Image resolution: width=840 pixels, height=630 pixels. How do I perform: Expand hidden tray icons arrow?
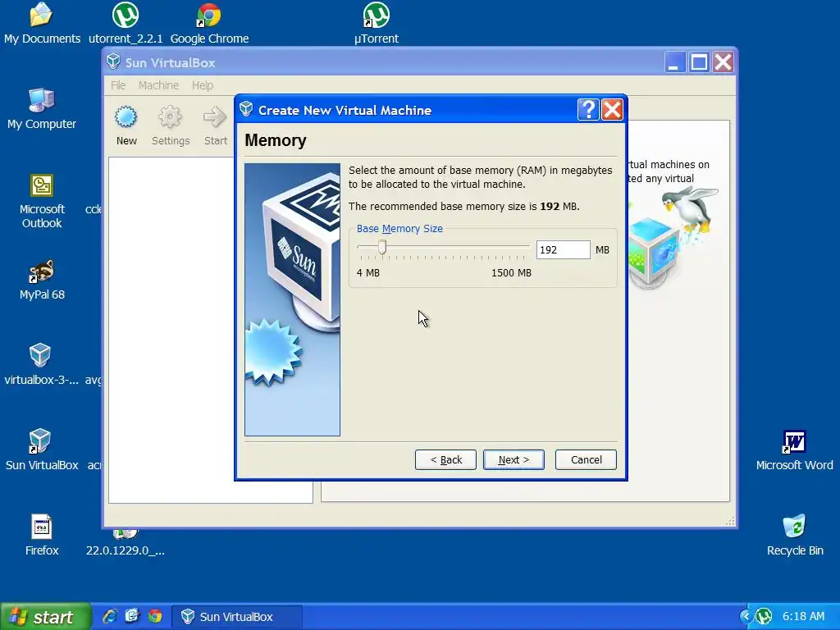pos(745,617)
